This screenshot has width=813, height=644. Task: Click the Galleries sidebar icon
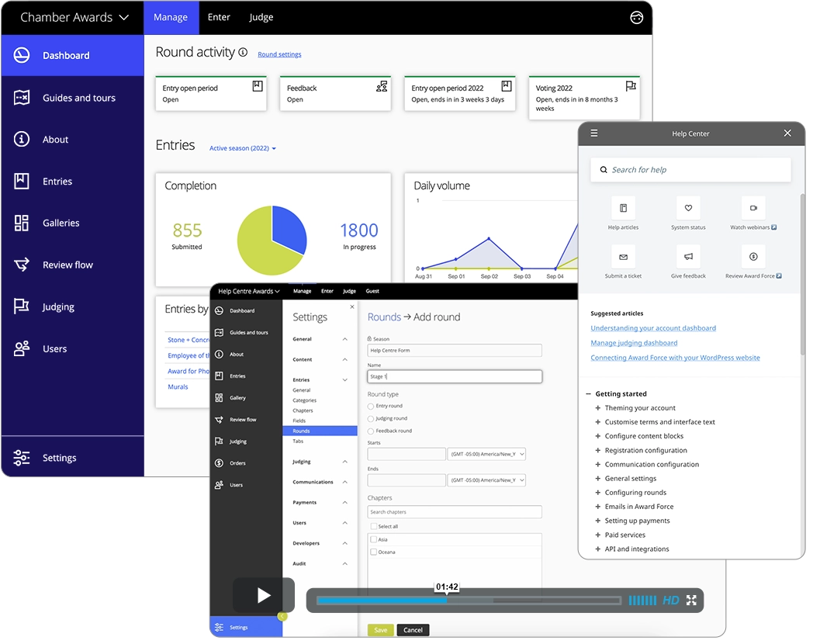pyautogui.click(x=22, y=223)
